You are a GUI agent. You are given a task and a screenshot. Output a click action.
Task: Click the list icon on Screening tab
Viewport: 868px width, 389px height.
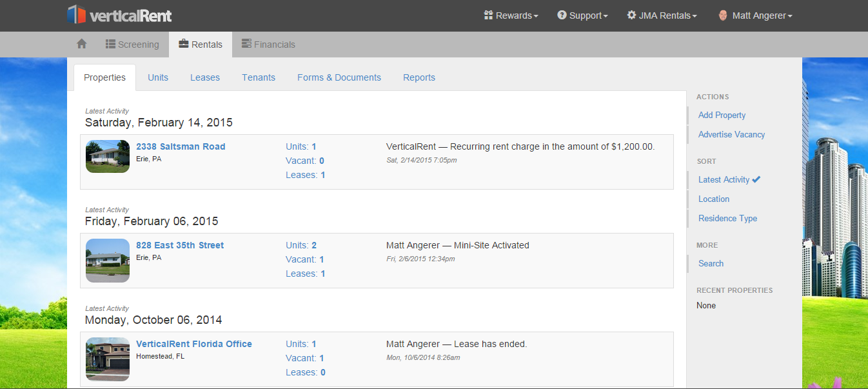(110, 44)
